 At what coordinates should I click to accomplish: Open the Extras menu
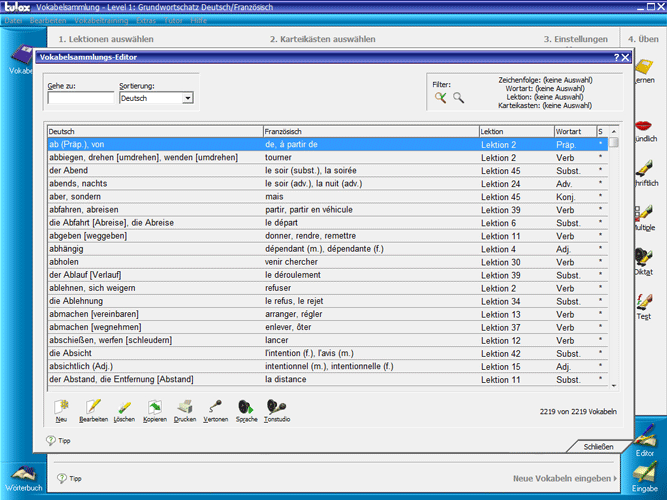(145, 20)
